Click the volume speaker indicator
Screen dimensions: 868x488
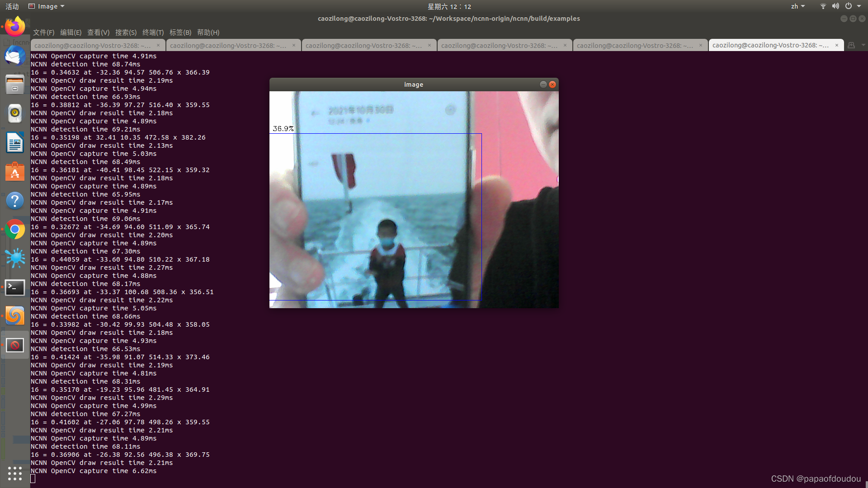(x=835, y=6)
